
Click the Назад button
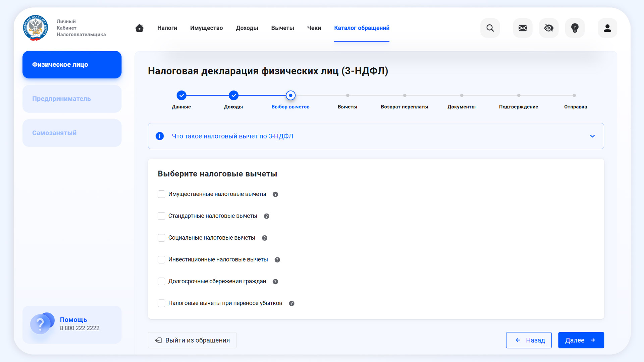(529, 340)
